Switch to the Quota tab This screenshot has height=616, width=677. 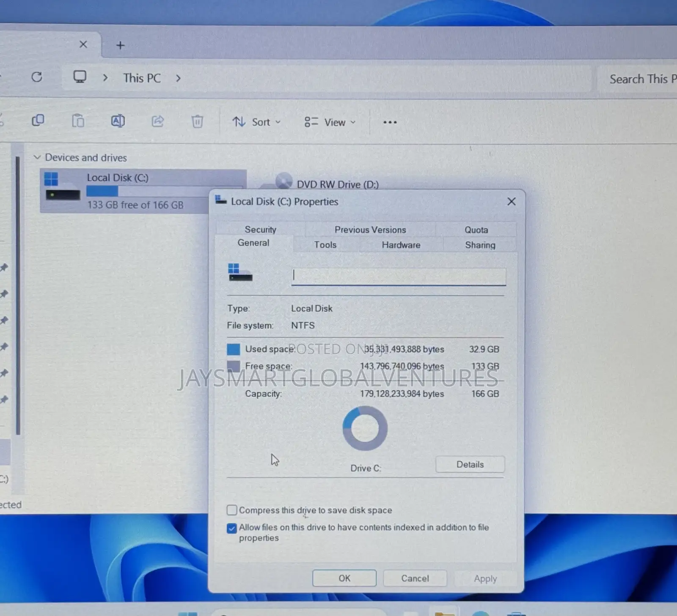coord(476,230)
